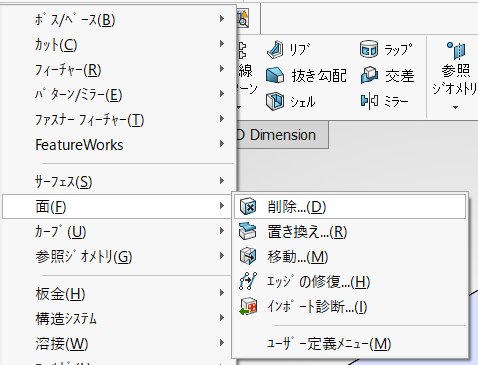
Task: Click the Import Diagnostics (インポート診断) icon
Action: [248, 306]
